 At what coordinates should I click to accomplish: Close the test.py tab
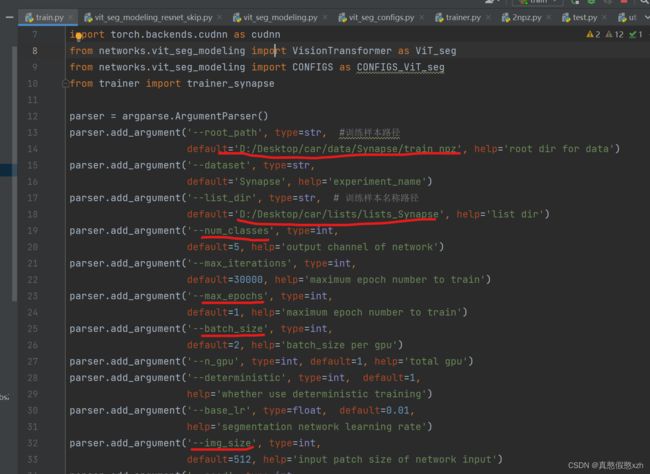[x=604, y=17]
